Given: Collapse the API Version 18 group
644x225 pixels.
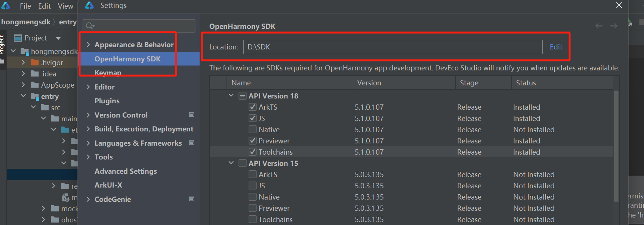Looking at the screenshot, I should pyautogui.click(x=231, y=95).
